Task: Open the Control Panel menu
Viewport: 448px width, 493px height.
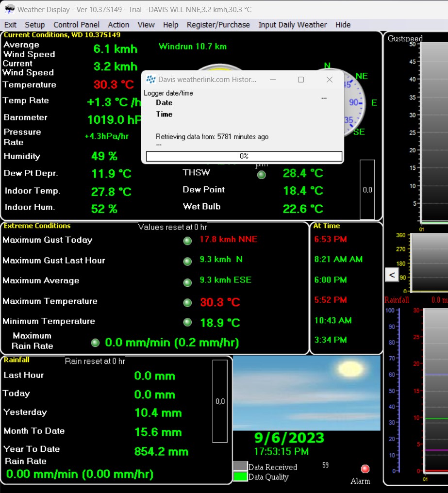Action: (x=76, y=25)
